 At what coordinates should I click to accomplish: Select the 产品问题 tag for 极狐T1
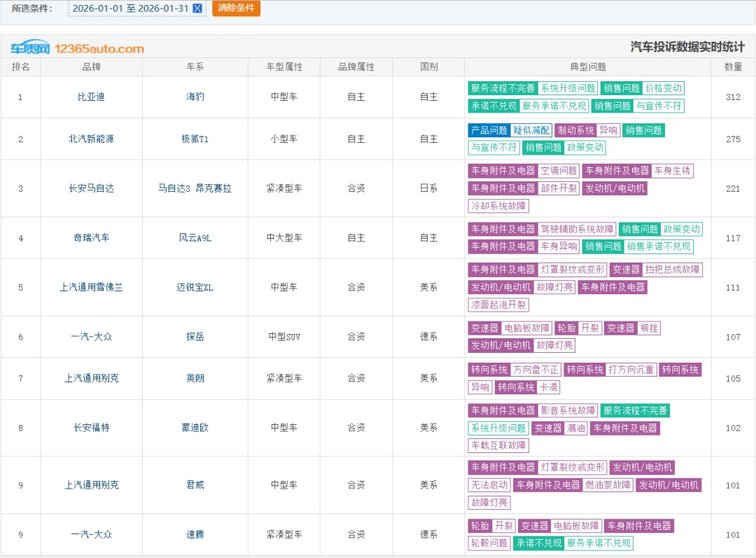[488, 130]
